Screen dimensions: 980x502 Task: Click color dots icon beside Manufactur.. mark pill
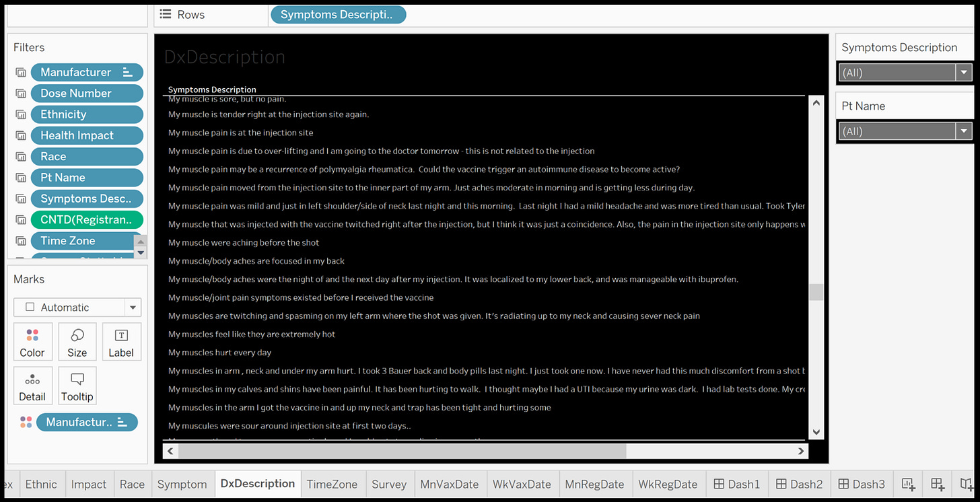(26, 422)
